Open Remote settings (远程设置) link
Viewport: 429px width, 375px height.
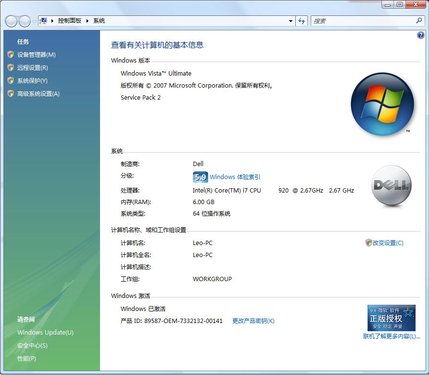tap(33, 68)
